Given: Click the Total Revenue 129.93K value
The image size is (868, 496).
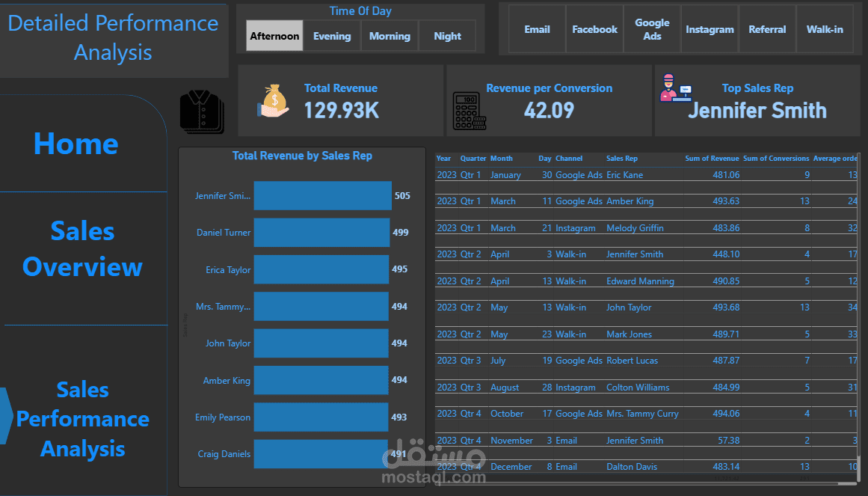Looking at the screenshot, I should [x=342, y=110].
